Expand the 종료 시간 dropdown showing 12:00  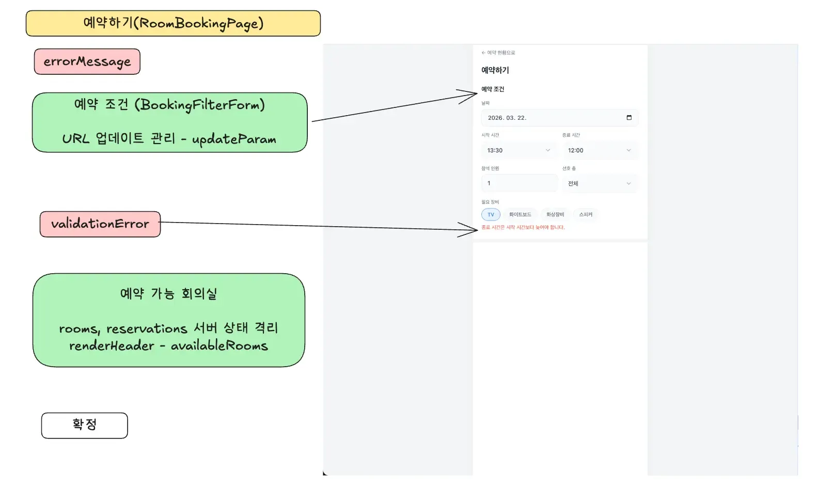[x=600, y=150]
